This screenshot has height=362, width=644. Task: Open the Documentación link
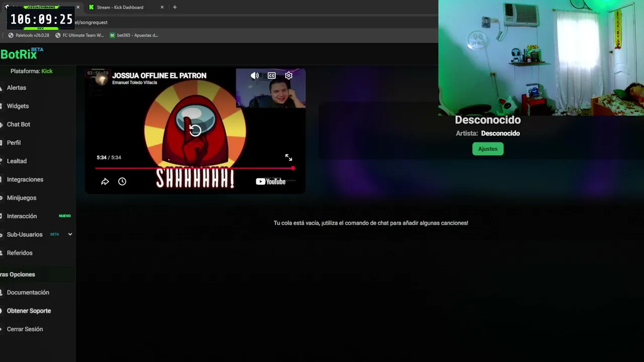pos(28,292)
